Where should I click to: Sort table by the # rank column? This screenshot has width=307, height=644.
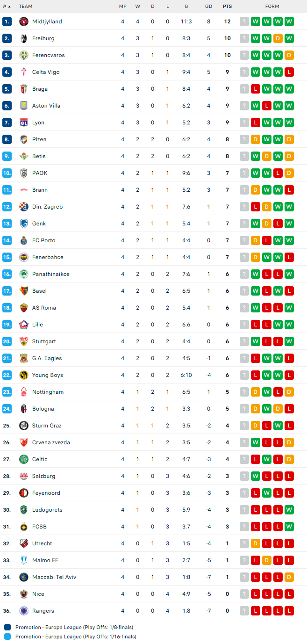click(7, 7)
